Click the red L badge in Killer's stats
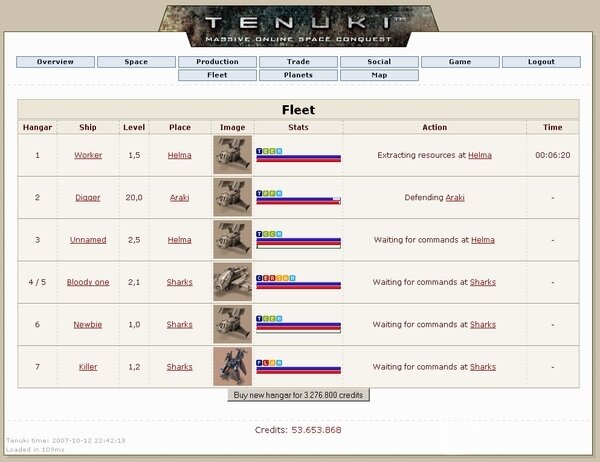The image size is (600, 462). coord(266,363)
